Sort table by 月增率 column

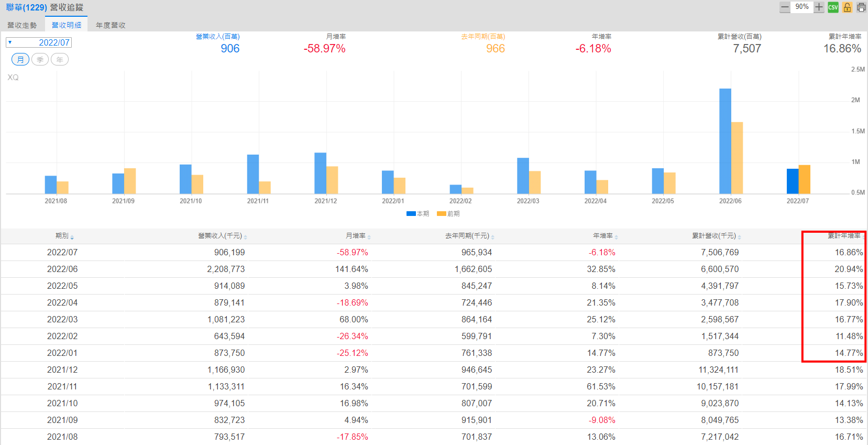click(358, 236)
